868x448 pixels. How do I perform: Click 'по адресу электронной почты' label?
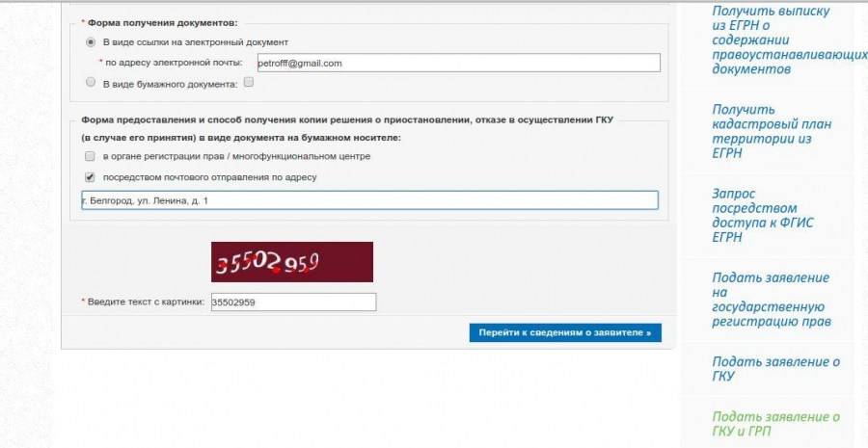[x=174, y=63]
